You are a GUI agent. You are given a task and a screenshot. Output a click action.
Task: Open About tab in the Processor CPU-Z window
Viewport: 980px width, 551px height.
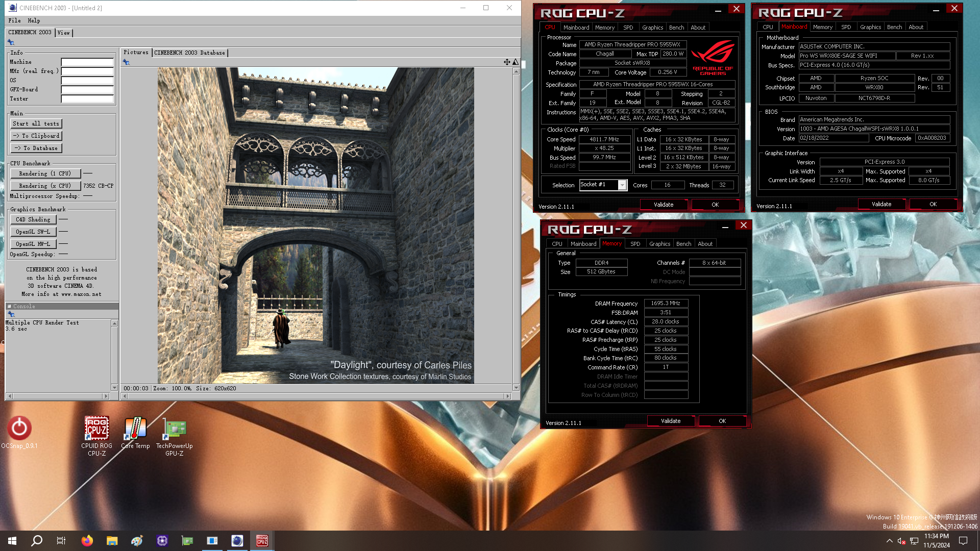pyautogui.click(x=698, y=28)
